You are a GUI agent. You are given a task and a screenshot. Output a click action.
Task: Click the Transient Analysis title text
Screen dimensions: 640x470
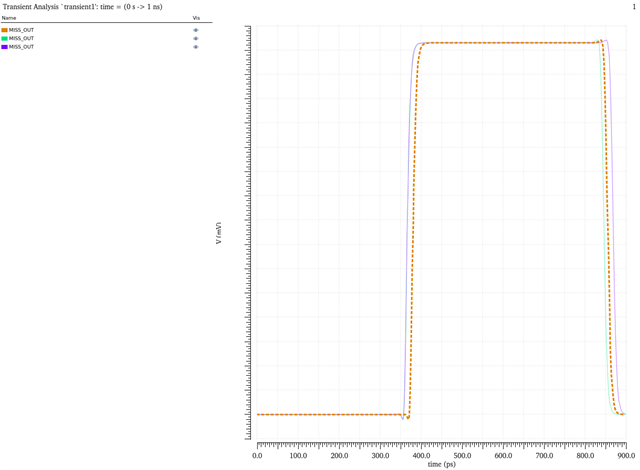point(82,7)
